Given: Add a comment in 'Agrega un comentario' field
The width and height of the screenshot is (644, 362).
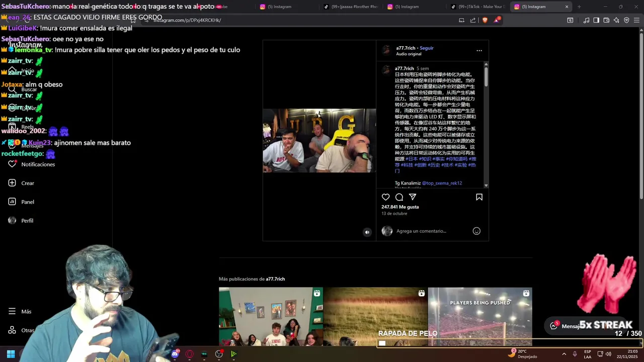Looking at the screenshot, I should (x=433, y=231).
